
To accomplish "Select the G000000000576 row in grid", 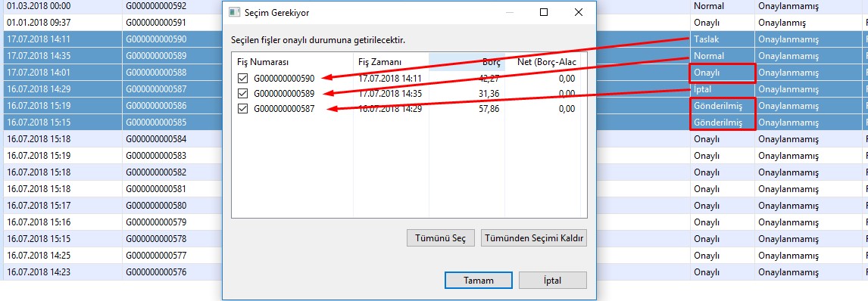I will (433, 272).
